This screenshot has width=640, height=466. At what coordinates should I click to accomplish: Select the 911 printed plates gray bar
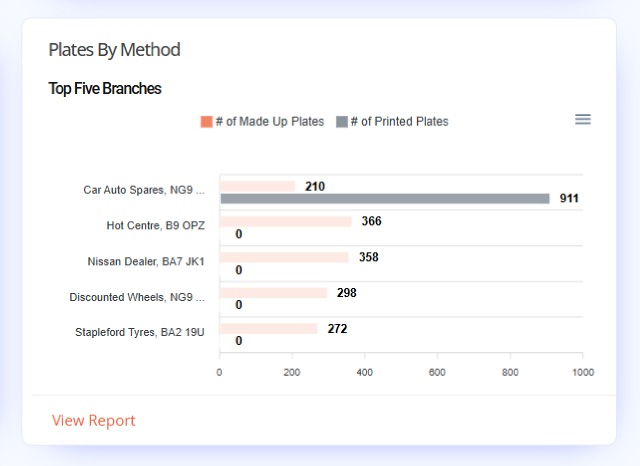[x=385, y=199]
